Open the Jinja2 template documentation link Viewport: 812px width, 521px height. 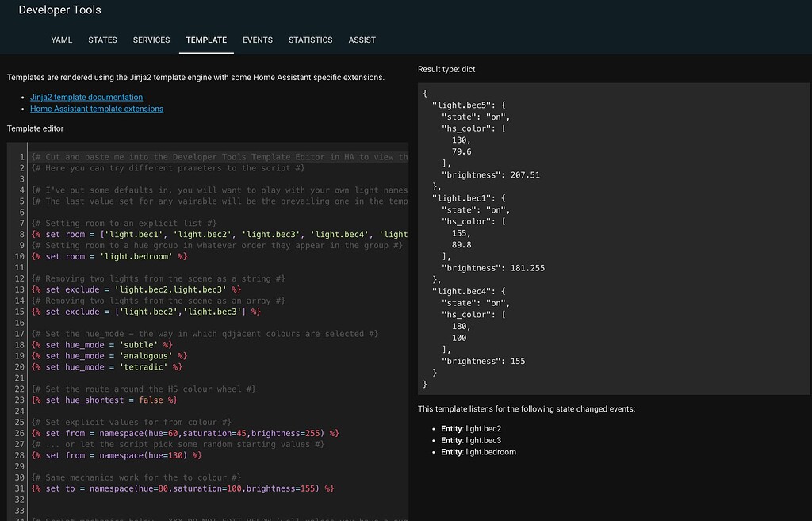coord(86,97)
